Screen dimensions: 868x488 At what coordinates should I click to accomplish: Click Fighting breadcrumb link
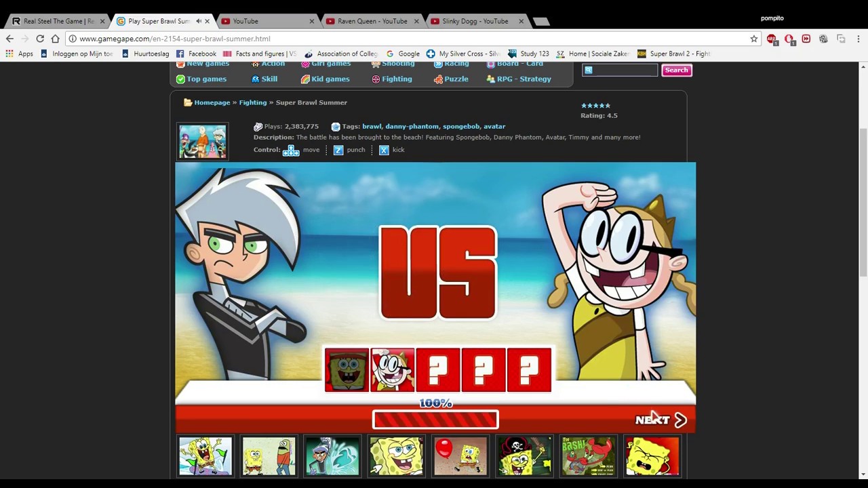[x=253, y=102]
